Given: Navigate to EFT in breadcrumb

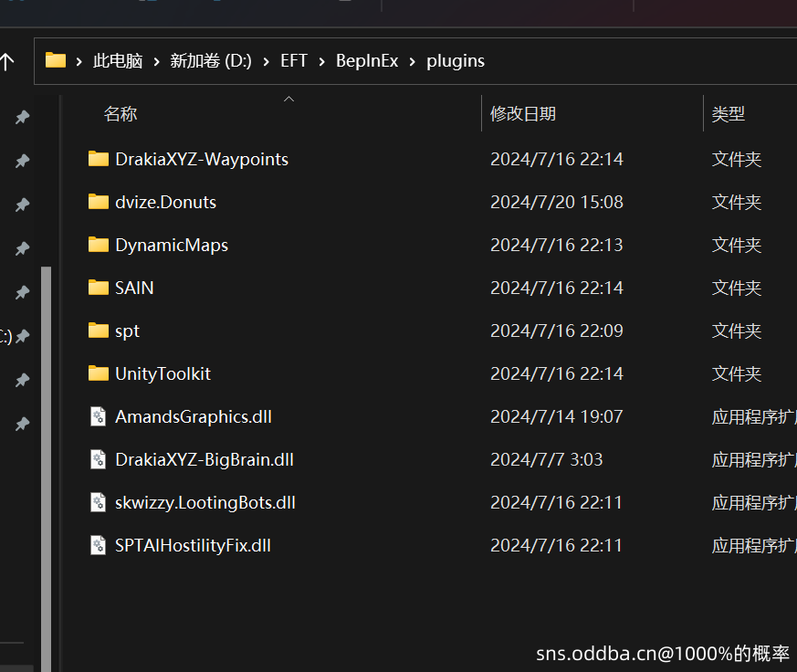Looking at the screenshot, I should (294, 61).
